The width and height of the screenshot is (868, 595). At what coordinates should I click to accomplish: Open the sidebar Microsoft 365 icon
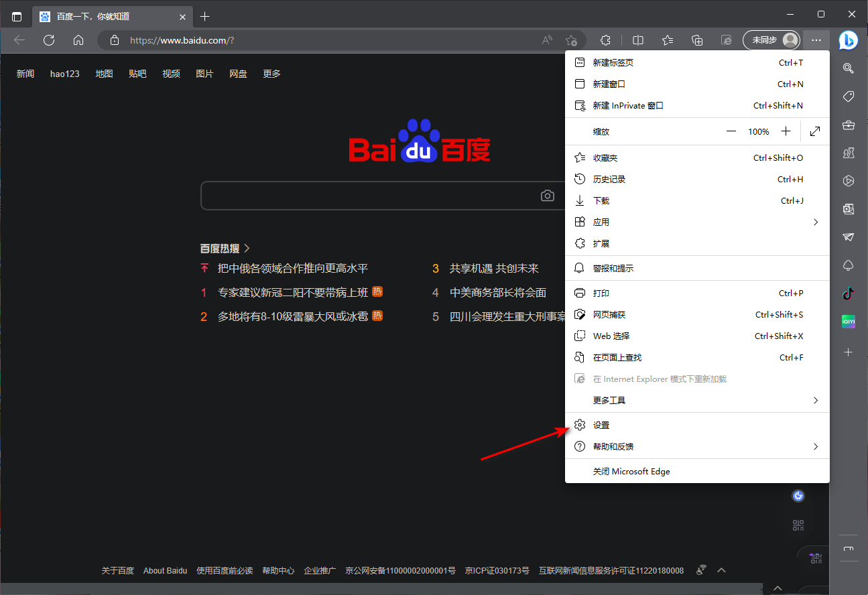848,181
